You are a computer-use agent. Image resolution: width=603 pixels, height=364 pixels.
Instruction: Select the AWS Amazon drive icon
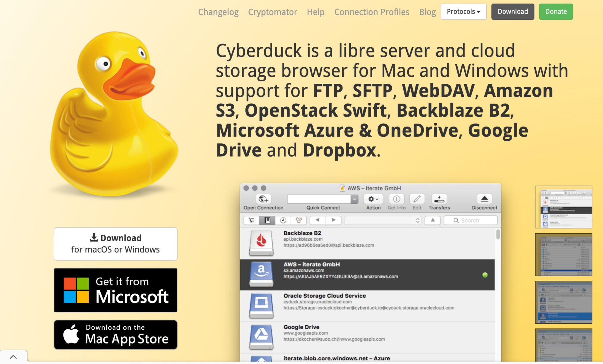pyautogui.click(x=261, y=274)
